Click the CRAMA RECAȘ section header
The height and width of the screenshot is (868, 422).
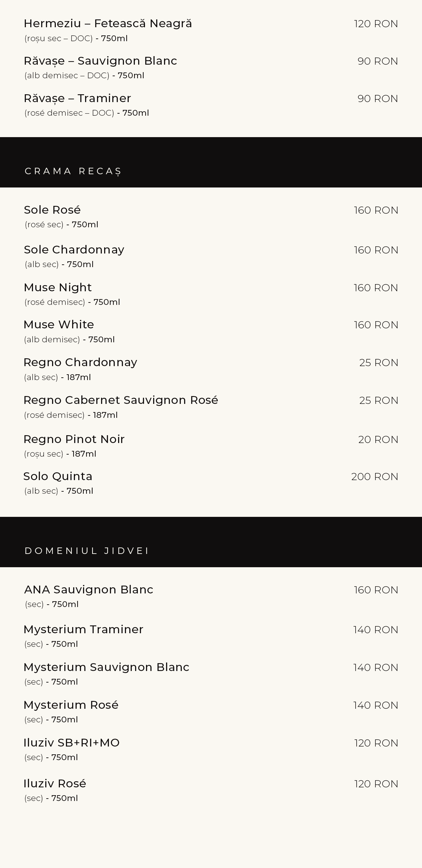[73, 171]
